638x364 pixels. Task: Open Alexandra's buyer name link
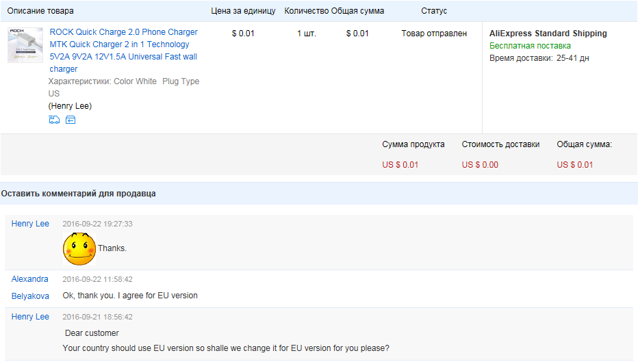[29, 279]
